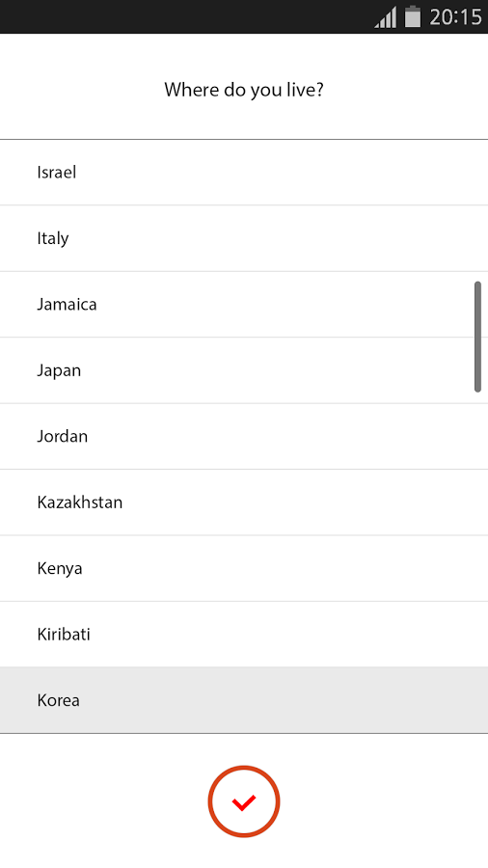Click the country list scrollbar thumb
Viewport: 488px width, 868px height.
[x=477, y=337]
